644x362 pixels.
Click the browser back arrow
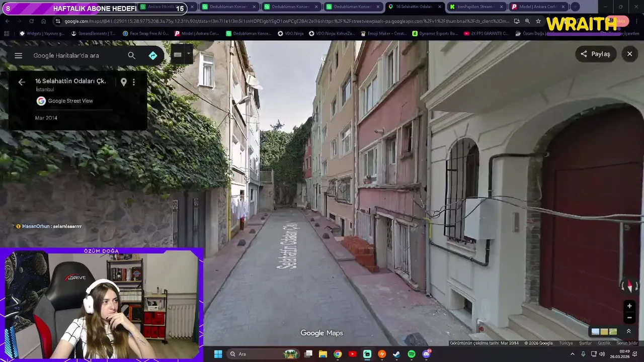pos(8,22)
